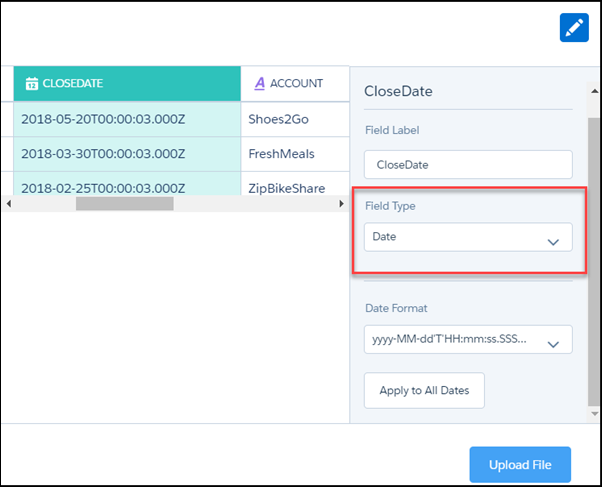The width and height of the screenshot is (602, 487).
Task: Select the 2018-05-20 close date cell
Action: (126, 118)
